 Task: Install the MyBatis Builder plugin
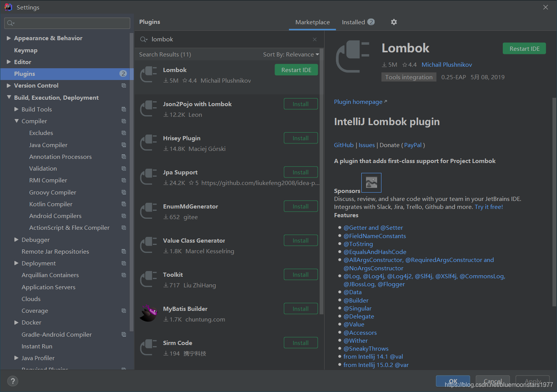click(x=301, y=309)
